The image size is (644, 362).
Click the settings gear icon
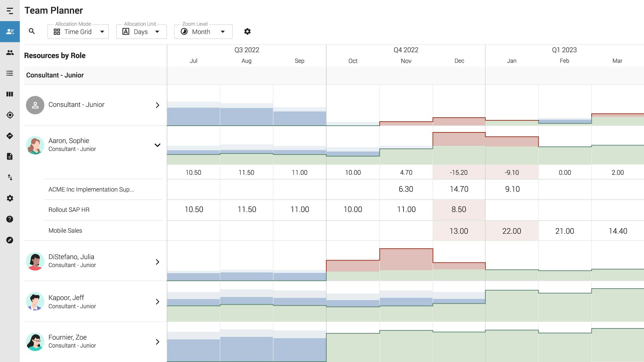[247, 32]
